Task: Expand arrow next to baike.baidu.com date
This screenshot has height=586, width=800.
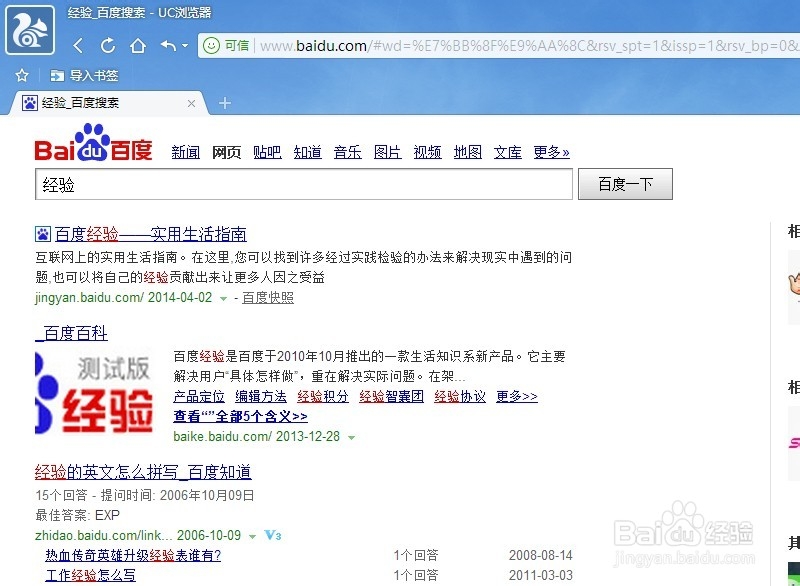Action: click(x=351, y=438)
